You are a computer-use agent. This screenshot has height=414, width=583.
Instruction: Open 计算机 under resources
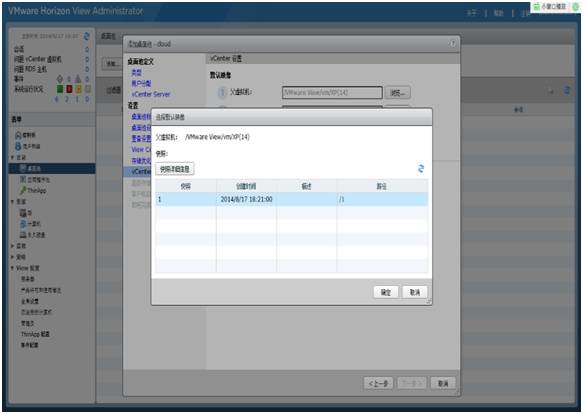pyautogui.click(x=30, y=224)
